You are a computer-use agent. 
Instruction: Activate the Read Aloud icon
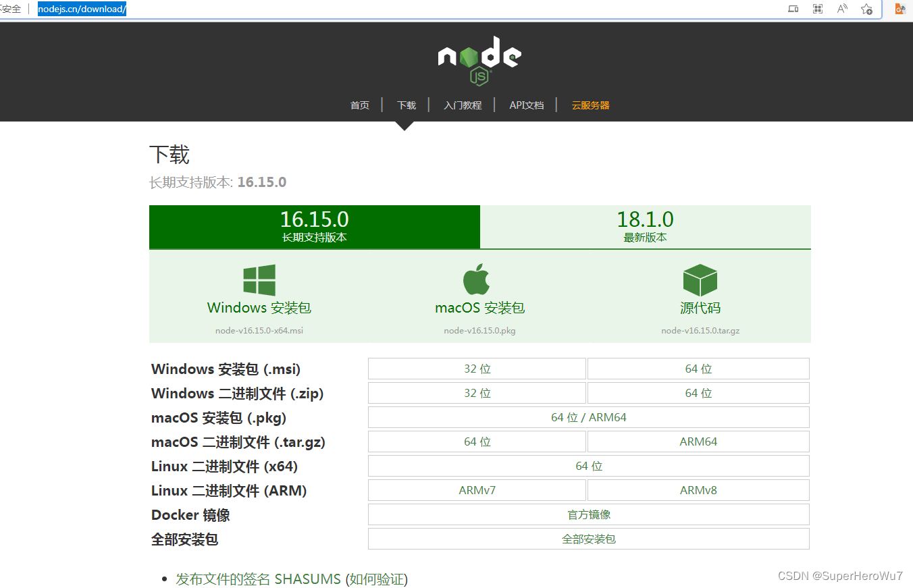pyautogui.click(x=842, y=9)
